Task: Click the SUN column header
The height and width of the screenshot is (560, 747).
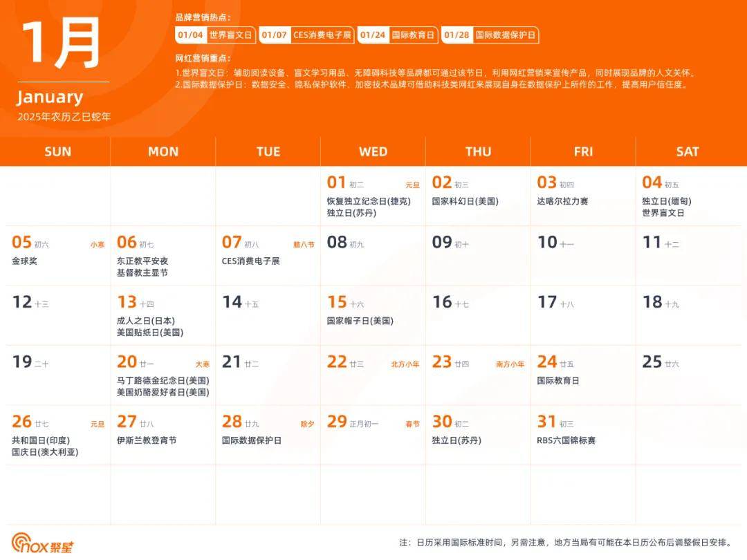Action: 57,152
